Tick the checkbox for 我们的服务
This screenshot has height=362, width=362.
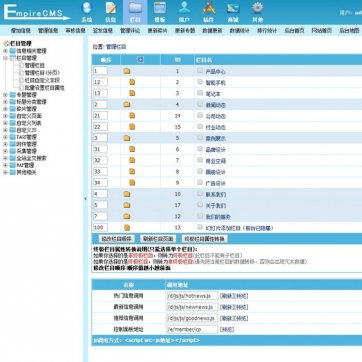pos(200,216)
